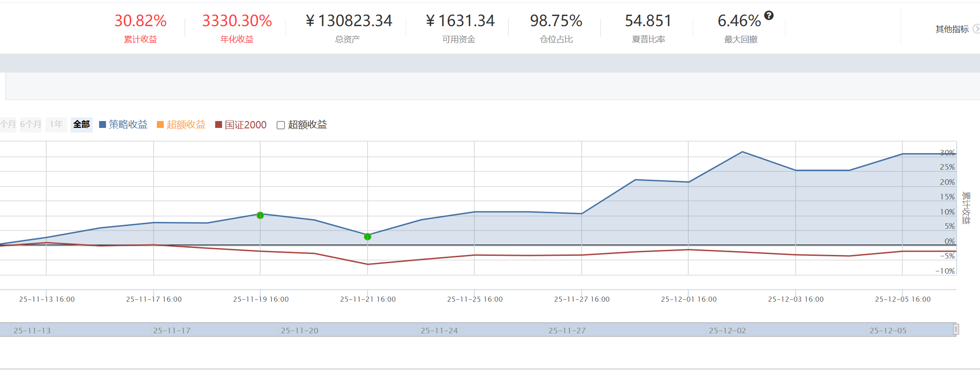
Task: Click the blue 策略收益 legend square
Action: tap(102, 125)
